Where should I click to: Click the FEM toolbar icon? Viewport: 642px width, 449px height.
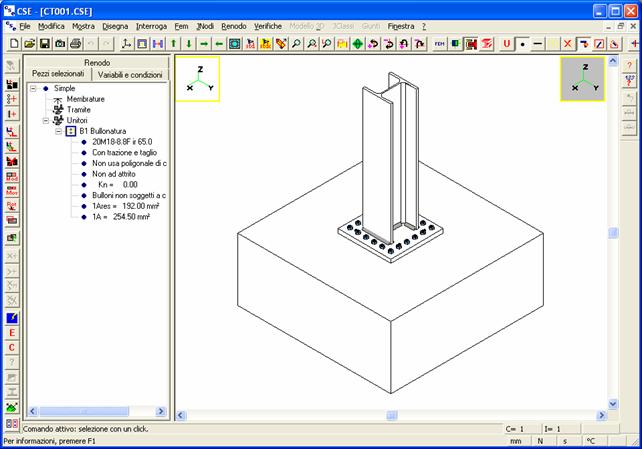click(441, 44)
